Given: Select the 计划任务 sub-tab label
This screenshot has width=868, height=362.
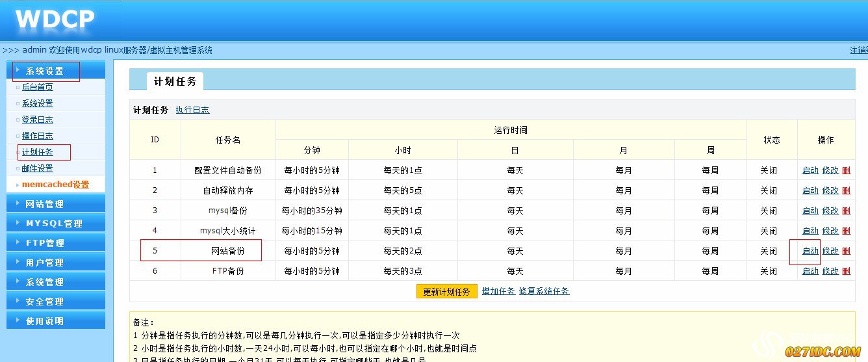Looking at the screenshot, I should 151,110.
